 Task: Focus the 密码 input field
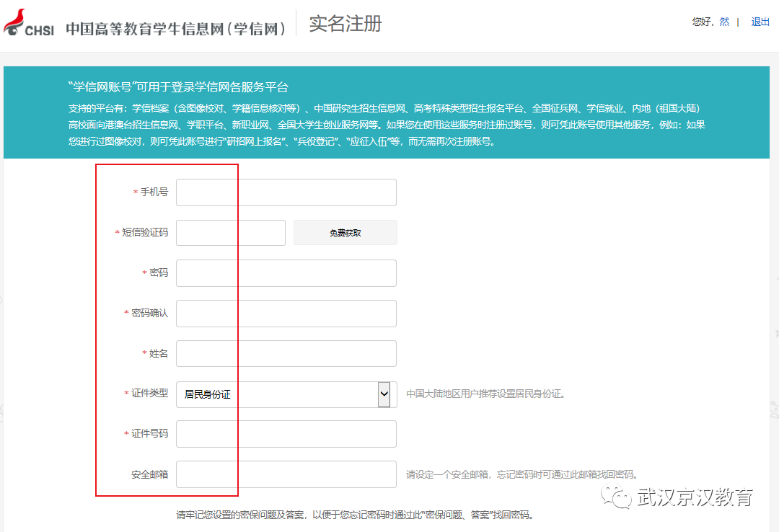click(286, 273)
